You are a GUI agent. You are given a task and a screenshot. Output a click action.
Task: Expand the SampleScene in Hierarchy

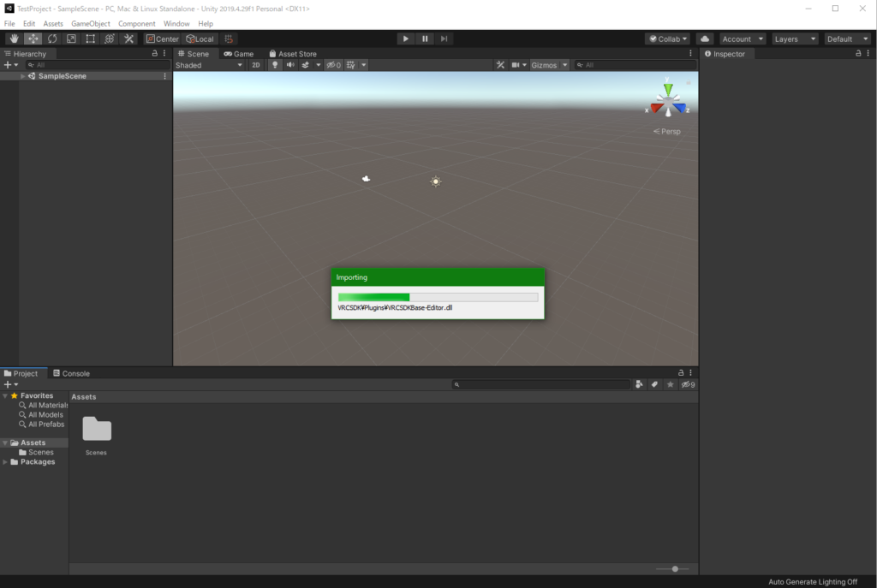coord(22,76)
